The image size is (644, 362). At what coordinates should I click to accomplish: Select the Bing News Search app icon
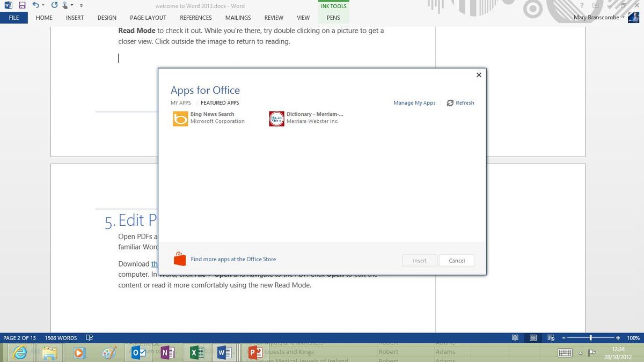pos(180,119)
